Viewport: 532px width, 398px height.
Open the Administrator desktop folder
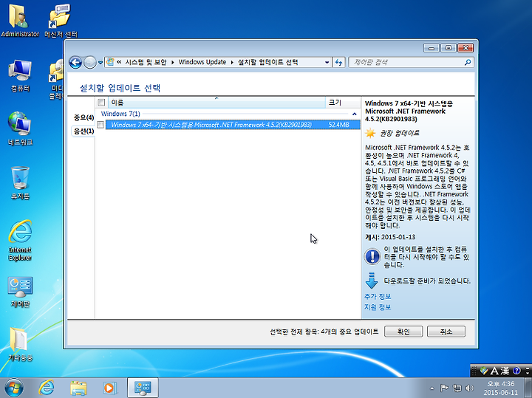(x=20, y=20)
